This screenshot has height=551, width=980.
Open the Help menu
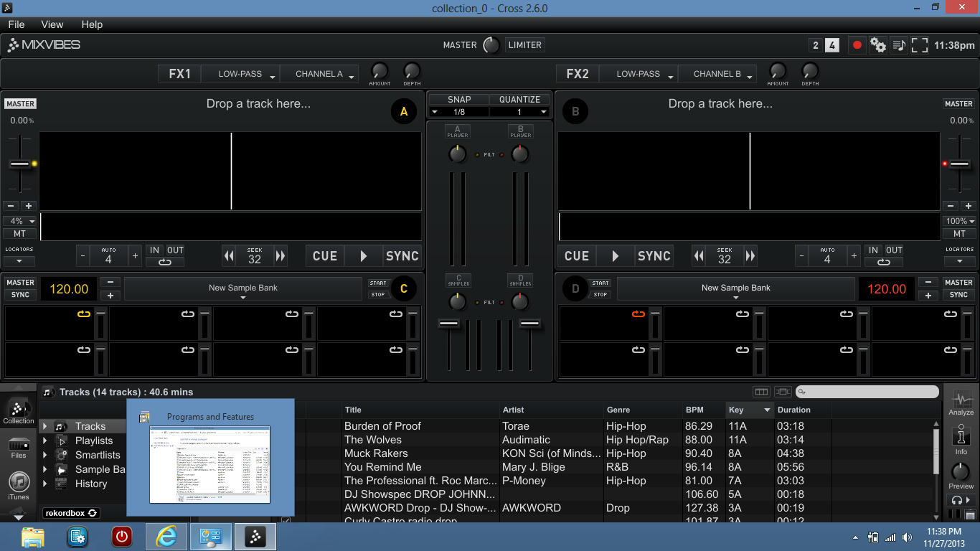[x=92, y=24]
